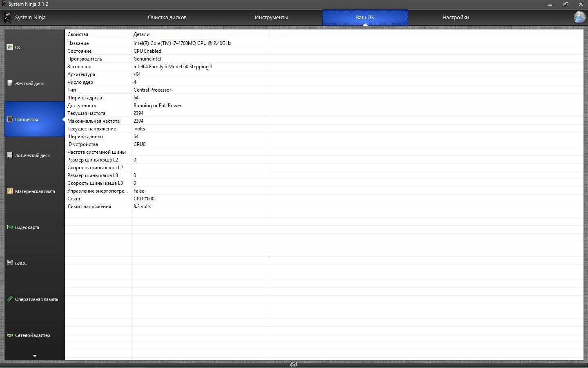Viewport: 588px width, 368px height.
Task: Click the chip icon for Процессор
Action: (x=10, y=119)
